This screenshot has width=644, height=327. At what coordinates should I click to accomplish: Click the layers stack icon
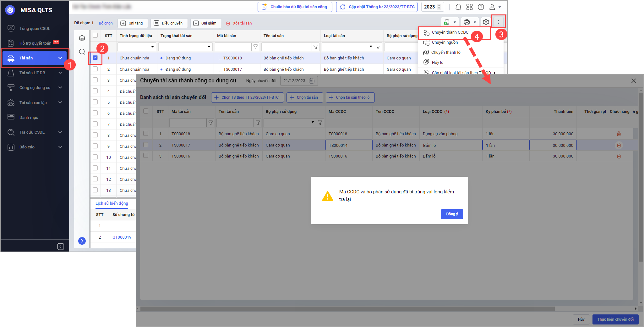[82, 38]
